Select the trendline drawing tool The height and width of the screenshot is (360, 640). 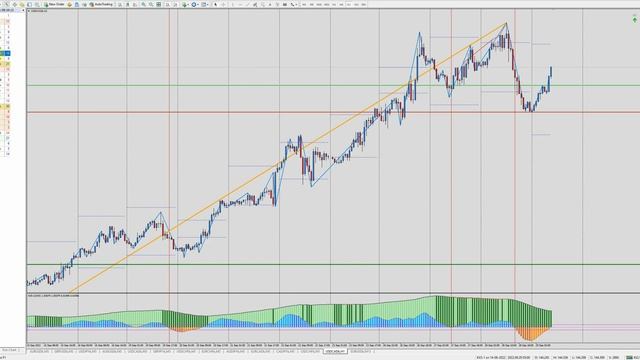(x=248, y=4)
